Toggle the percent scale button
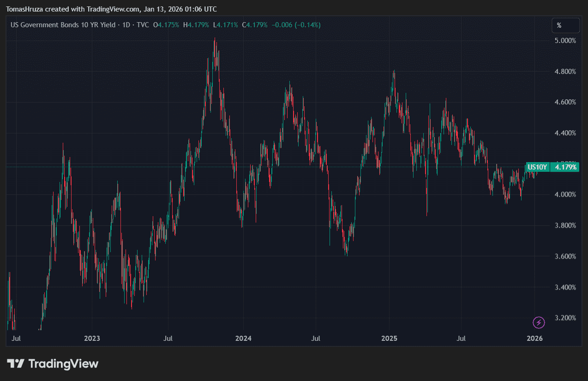Viewport: 588px width, 381px height. 565,25
